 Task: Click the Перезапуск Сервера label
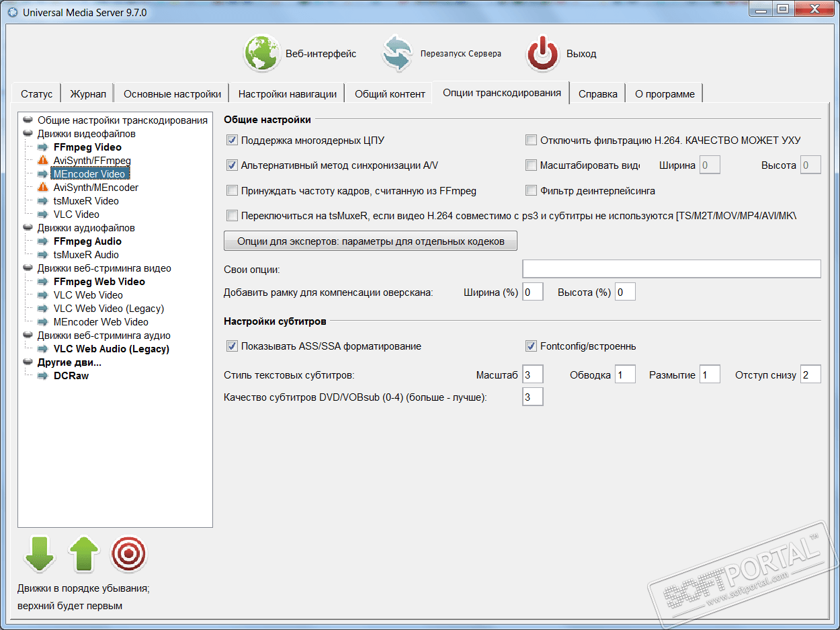point(461,54)
